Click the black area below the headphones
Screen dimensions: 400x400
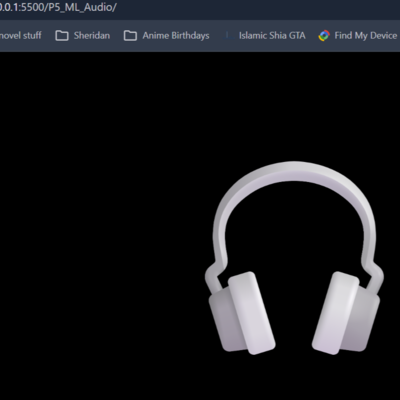pyautogui.click(x=294, y=378)
